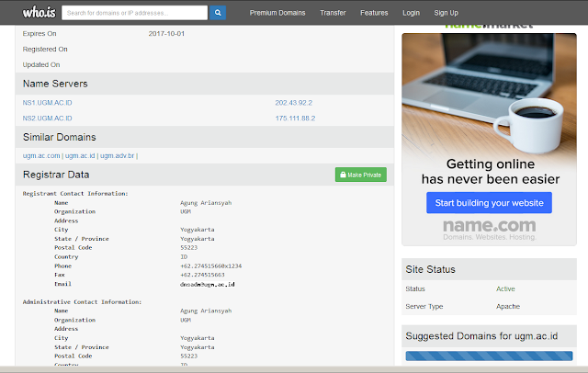Open the Transfer menu item

[333, 14]
